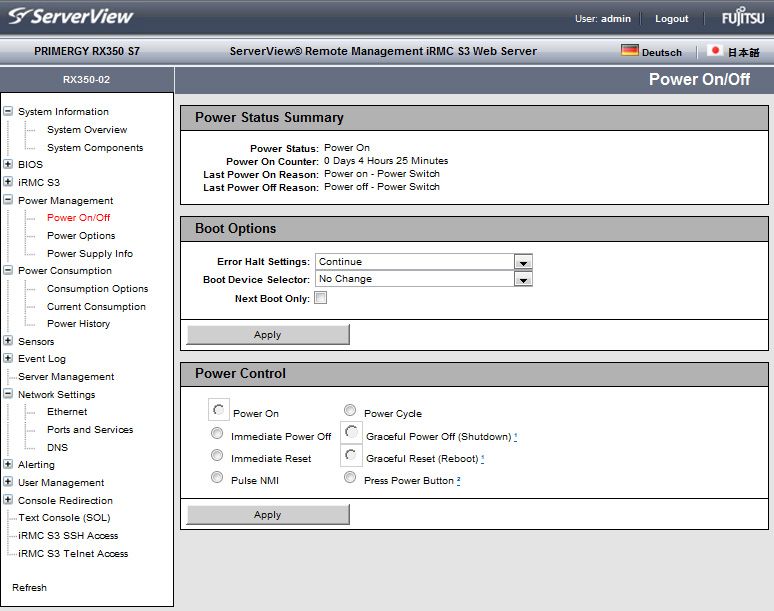Click the Fujitsu logo
The height and width of the screenshot is (611, 774).
pos(743,16)
